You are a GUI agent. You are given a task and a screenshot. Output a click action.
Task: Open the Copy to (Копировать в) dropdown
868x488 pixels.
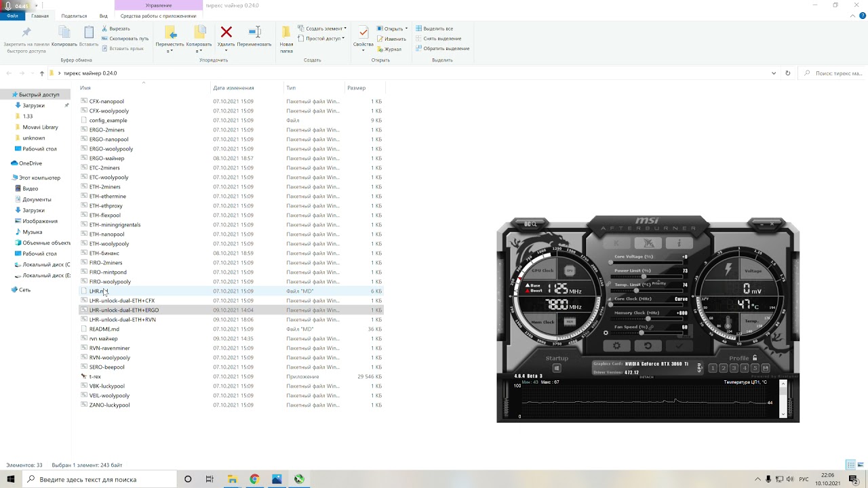[x=199, y=39]
